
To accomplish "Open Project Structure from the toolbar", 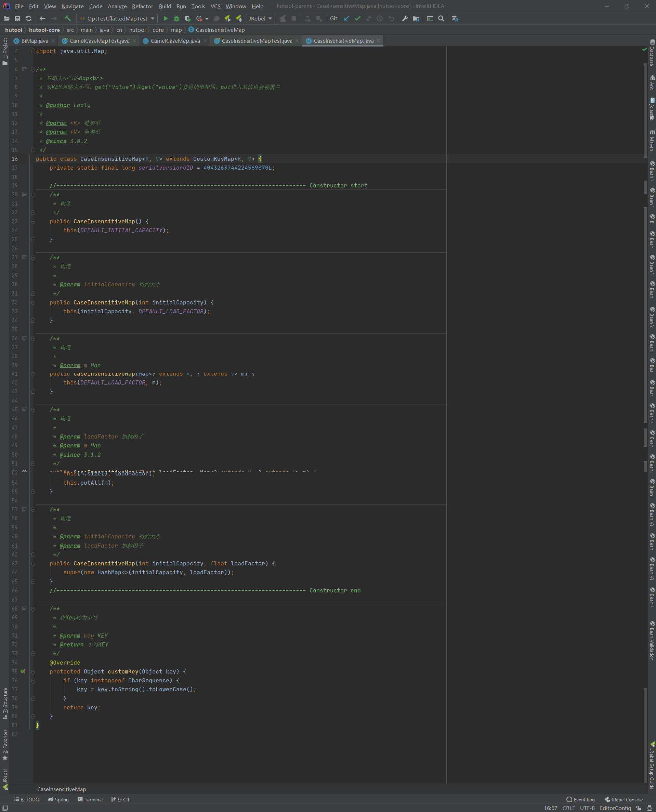I will pyautogui.click(x=416, y=18).
